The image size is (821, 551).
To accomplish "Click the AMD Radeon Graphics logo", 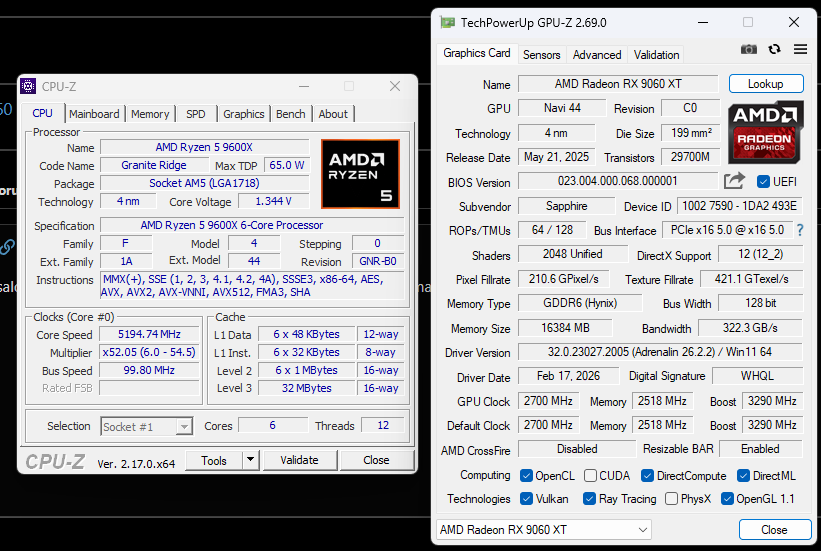I will 765,132.
